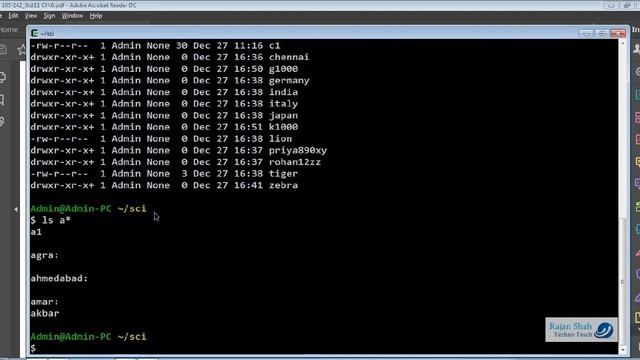The height and width of the screenshot is (360, 640).
Task: Switch to the Home tab in Acrobat
Action: 9,30
